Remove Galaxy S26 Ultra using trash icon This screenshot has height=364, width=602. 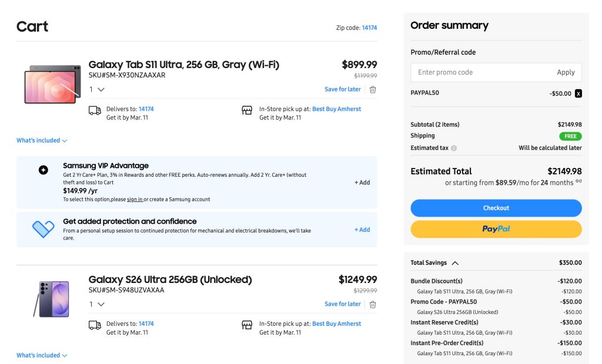point(373,304)
